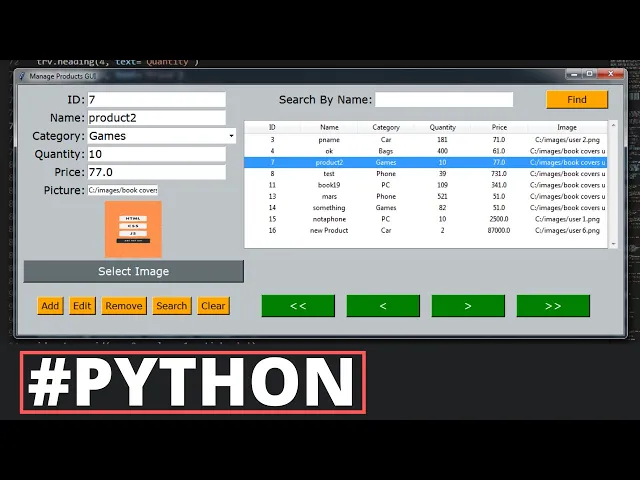The image size is (640, 480).
Task: Click the Manage Products window feather icon
Action: [22, 76]
